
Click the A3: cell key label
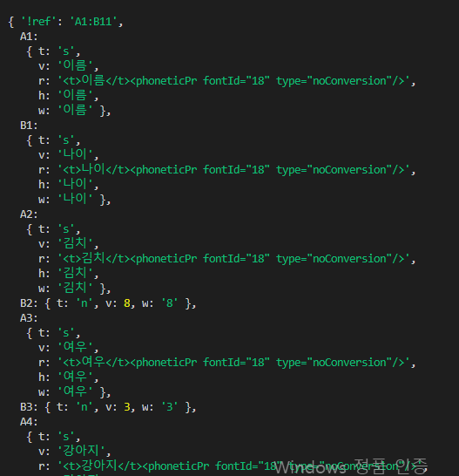pos(29,318)
